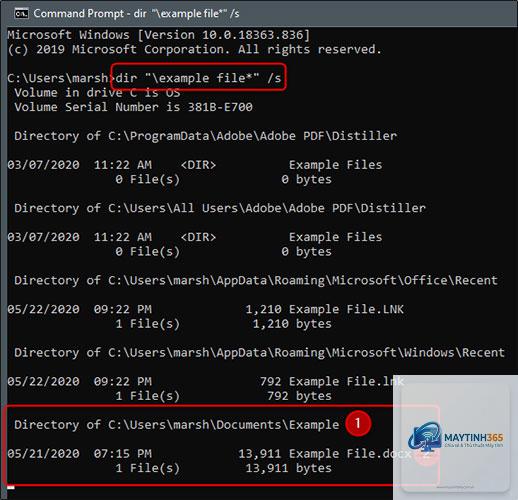Click the C:\Users\marsh prompt text
Viewport: 518px width, 500px height.
58,78
